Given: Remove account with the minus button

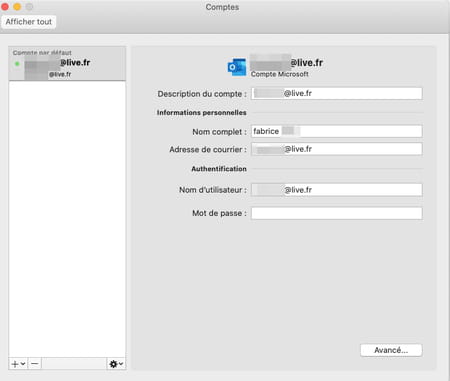Looking at the screenshot, I should pyautogui.click(x=35, y=364).
